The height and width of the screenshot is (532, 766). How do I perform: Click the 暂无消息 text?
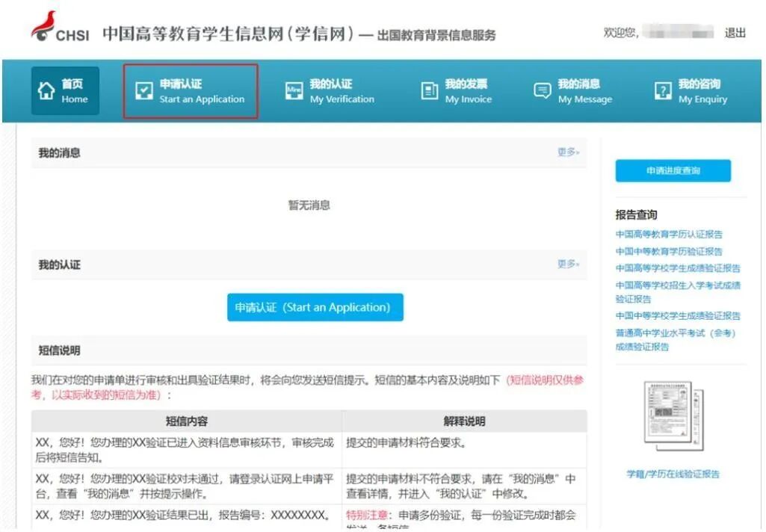[309, 205]
